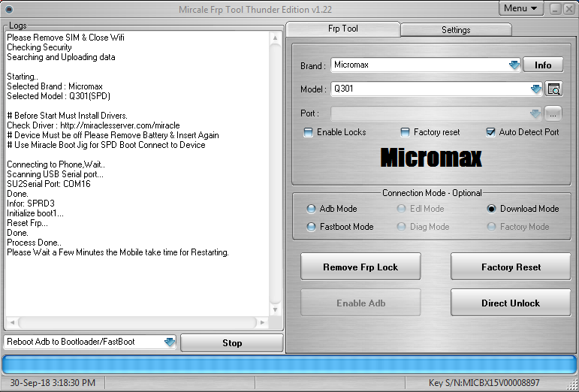Switch to Settings tab
Viewport: 579px width, 392px height.
click(x=456, y=30)
